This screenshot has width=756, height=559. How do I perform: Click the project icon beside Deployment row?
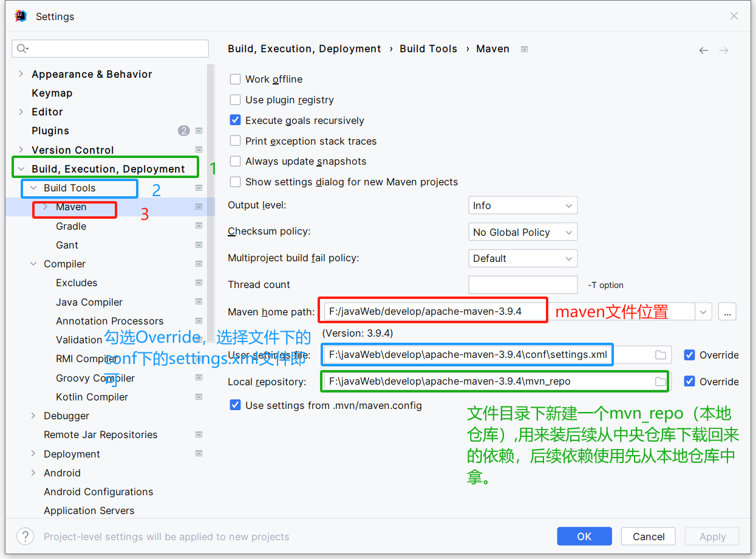[x=199, y=454]
